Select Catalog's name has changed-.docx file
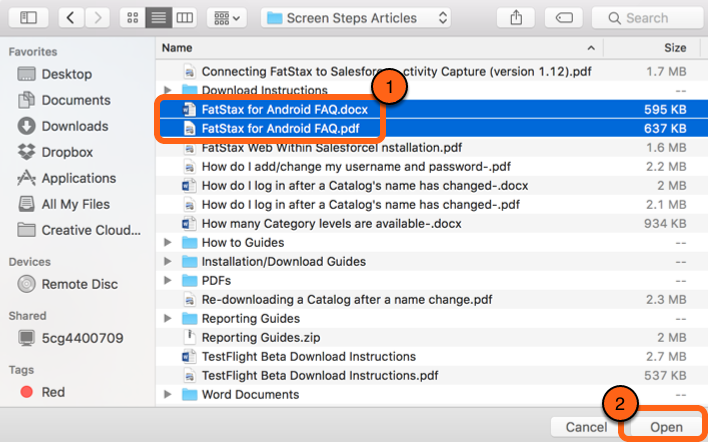The image size is (708, 442). click(x=365, y=186)
